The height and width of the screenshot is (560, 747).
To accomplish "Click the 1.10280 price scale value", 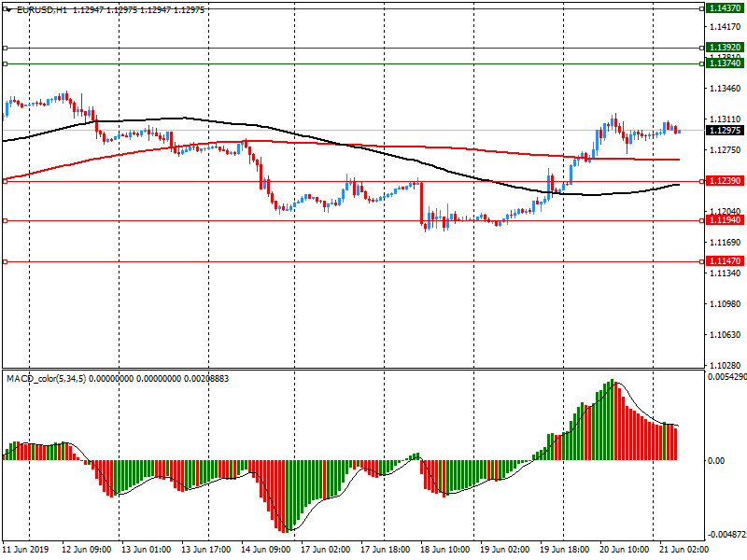I will [726, 366].
